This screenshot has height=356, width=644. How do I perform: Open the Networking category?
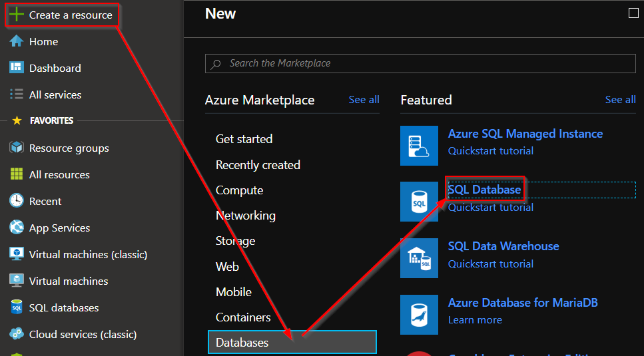coord(246,216)
